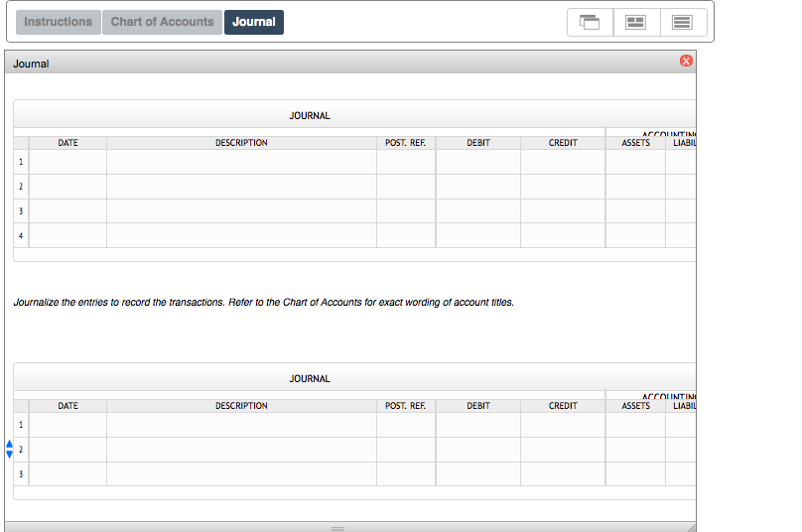The height and width of the screenshot is (532, 802).
Task: Click the ASSETS header in top journal
Action: point(636,143)
